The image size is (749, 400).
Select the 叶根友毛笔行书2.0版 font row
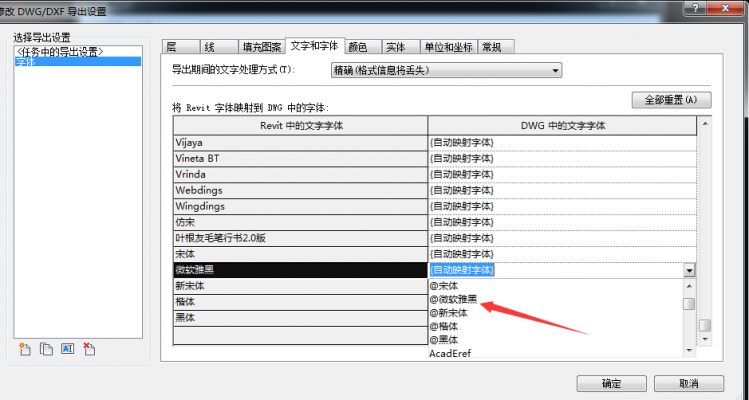point(300,238)
